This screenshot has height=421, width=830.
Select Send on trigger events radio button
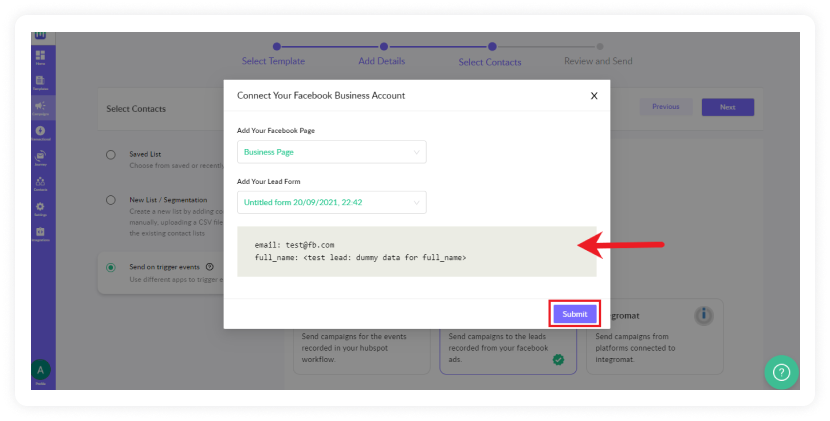(x=111, y=267)
